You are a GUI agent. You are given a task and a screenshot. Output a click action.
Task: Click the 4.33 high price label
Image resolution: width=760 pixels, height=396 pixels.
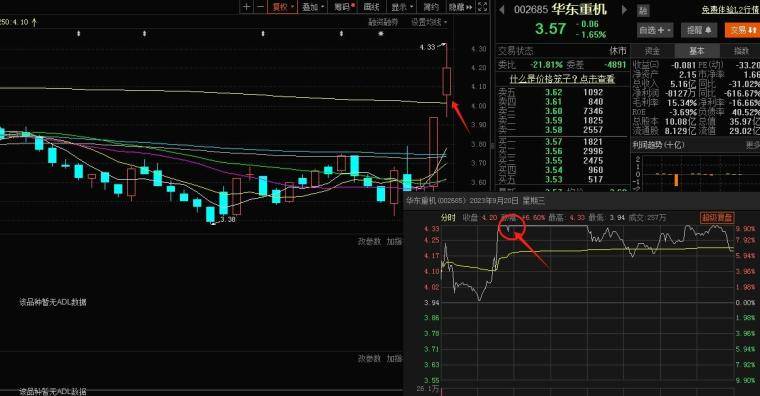[427, 47]
